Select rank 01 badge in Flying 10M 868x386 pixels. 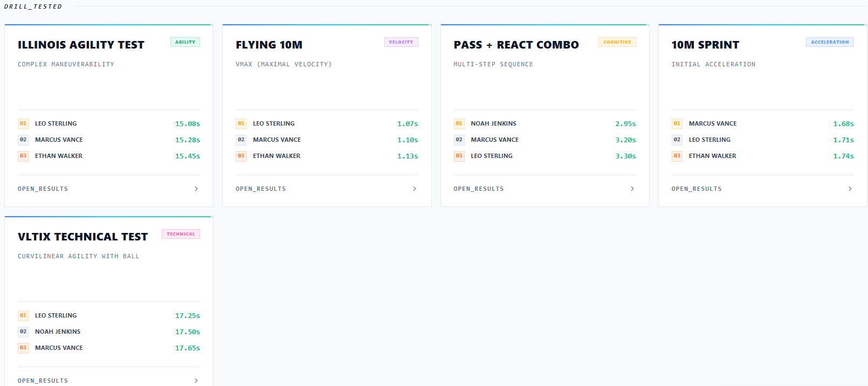pyautogui.click(x=241, y=123)
